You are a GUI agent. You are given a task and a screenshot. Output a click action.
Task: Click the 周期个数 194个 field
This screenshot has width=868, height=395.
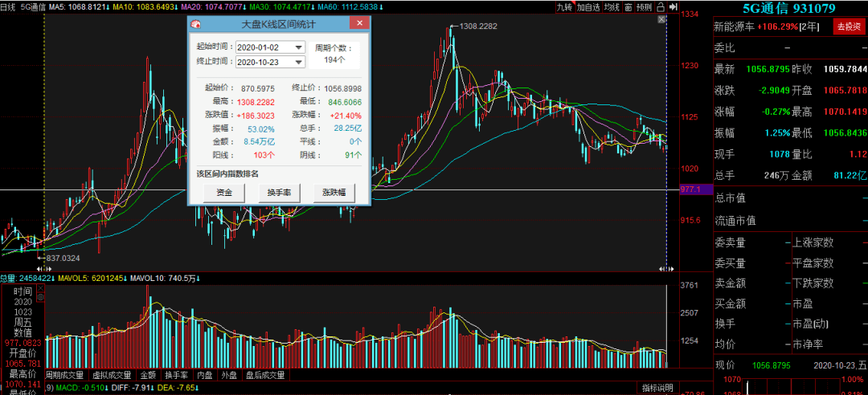334,55
